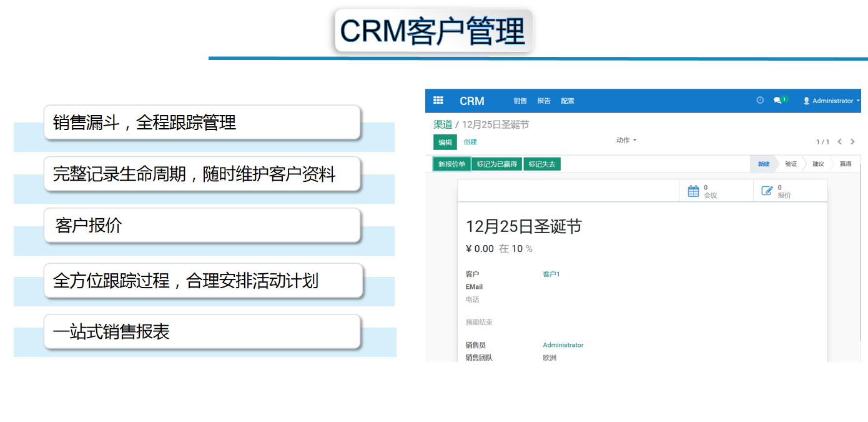Click the Administrator user avatar icon
Screen dimensions: 868x422
806,101
